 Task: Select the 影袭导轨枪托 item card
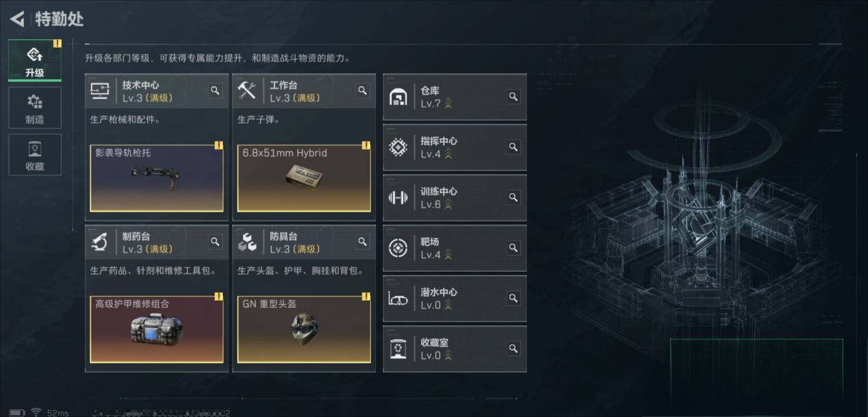pos(156,178)
